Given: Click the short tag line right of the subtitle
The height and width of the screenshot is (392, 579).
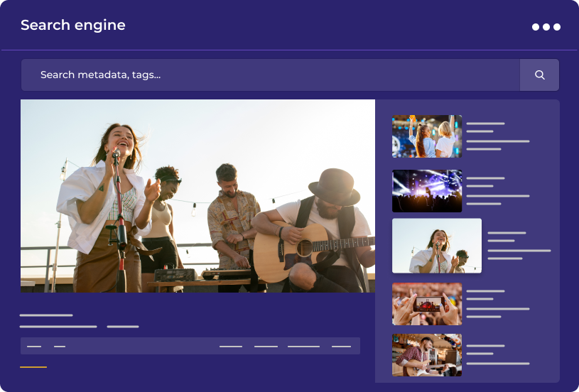Looking at the screenshot, I should (123, 327).
